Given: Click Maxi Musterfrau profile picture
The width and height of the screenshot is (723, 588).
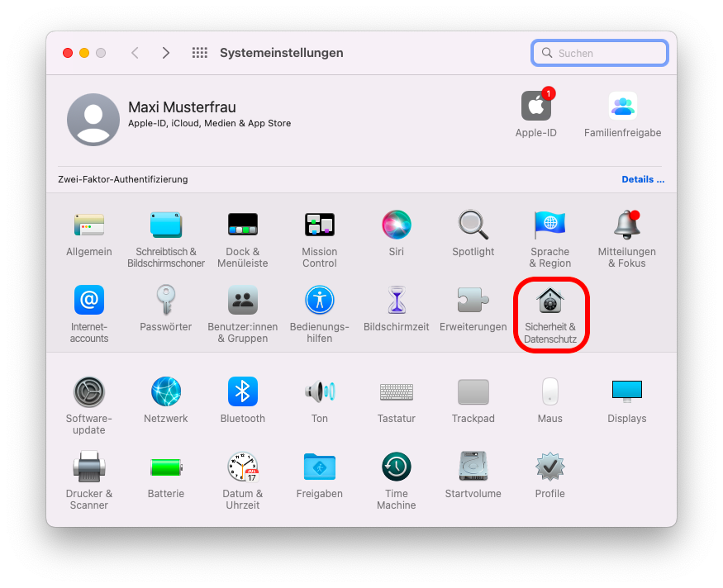Looking at the screenshot, I should 93,120.
